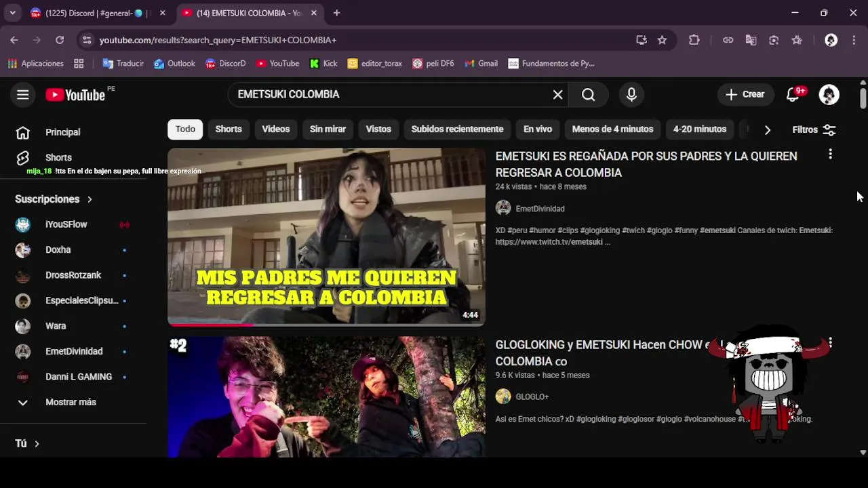
Task: Expand the Tú section
Action: click(27, 443)
